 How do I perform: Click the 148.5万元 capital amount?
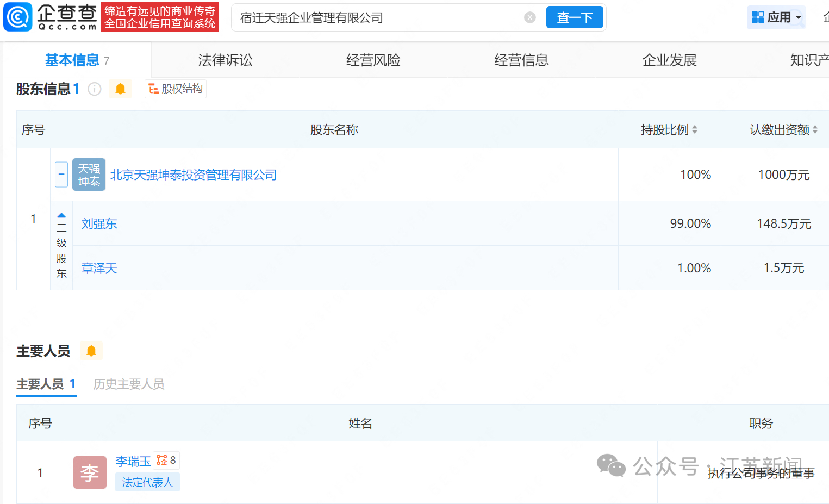pyautogui.click(x=784, y=224)
